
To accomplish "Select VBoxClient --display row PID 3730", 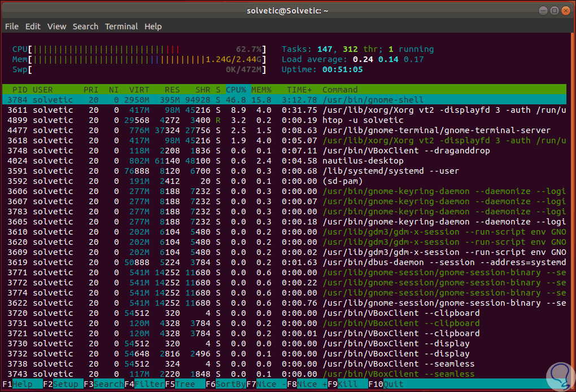I will [284, 343].
